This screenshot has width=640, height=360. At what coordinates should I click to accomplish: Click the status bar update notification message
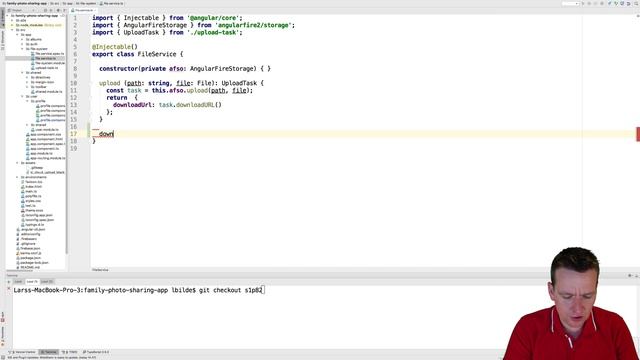(52, 358)
